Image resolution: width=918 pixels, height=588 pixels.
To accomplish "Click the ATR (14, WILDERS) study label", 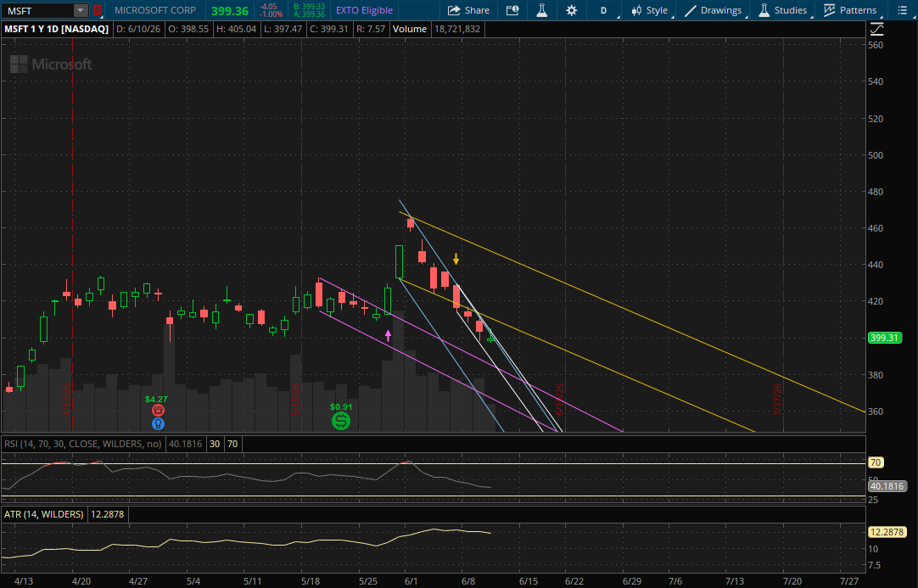I will click(44, 514).
